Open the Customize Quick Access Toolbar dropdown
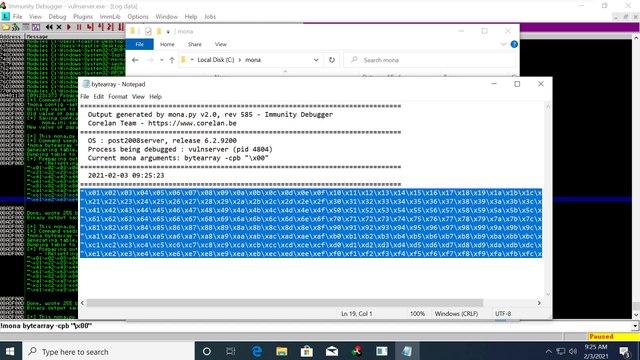The height and width of the screenshot is (360, 640). pos(168,31)
